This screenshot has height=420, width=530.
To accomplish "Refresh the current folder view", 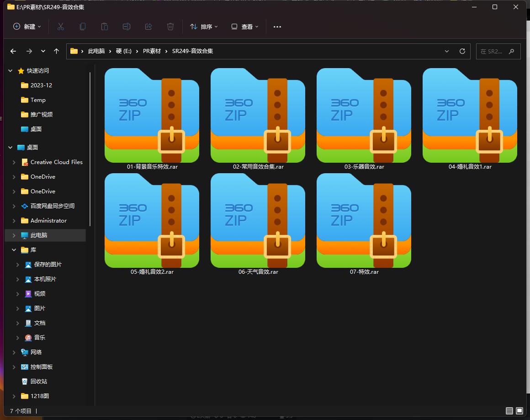I will pyautogui.click(x=462, y=51).
